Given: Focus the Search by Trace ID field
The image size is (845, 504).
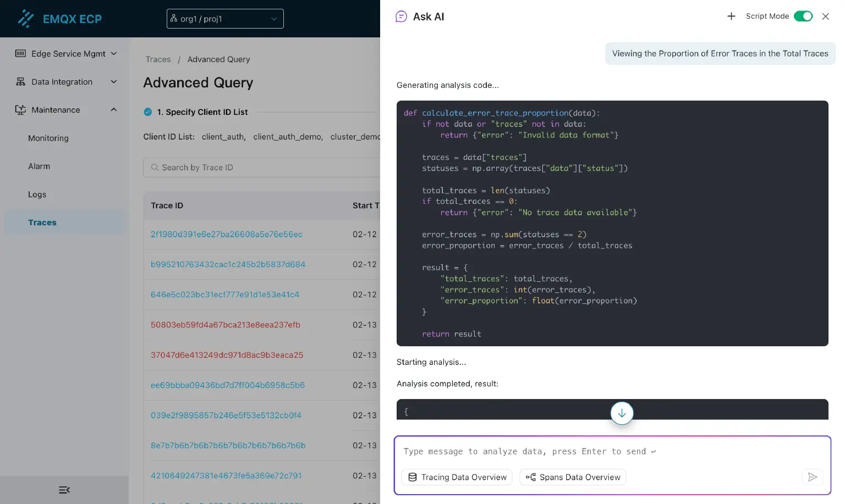Looking at the screenshot, I should coord(264,168).
